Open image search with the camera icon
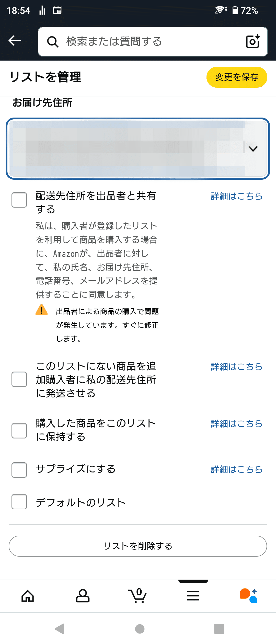276x644 pixels. (x=252, y=42)
